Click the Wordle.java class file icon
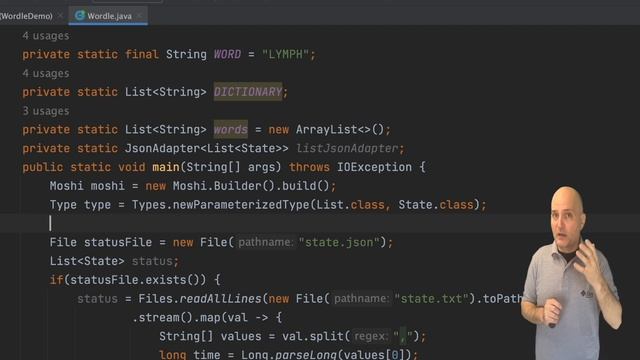The image size is (640, 360). [80, 16]
